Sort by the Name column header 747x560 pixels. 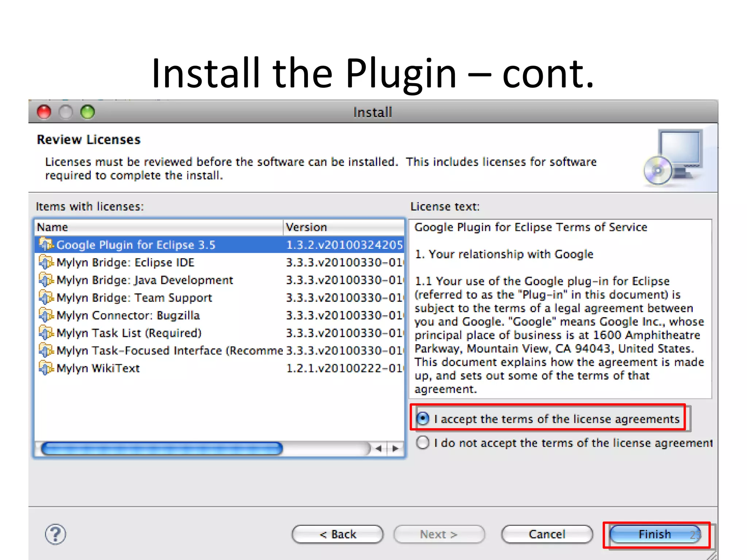pyautogui.click(x=159, y=227)
